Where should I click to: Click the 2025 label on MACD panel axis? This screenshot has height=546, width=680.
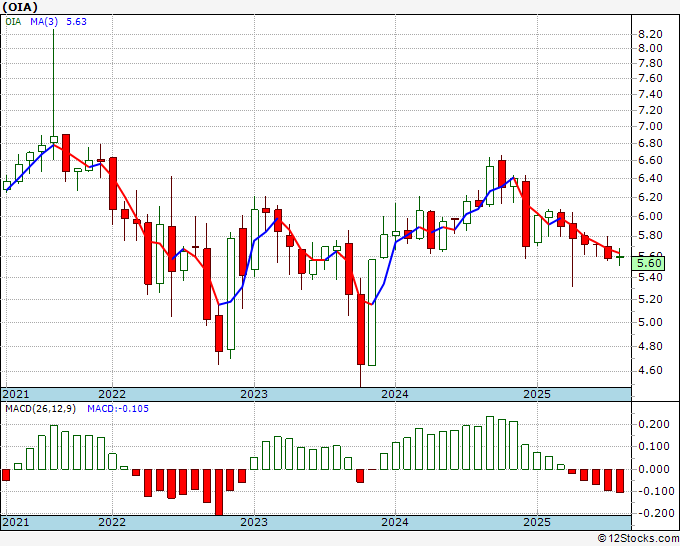click(x=537, y=522)
